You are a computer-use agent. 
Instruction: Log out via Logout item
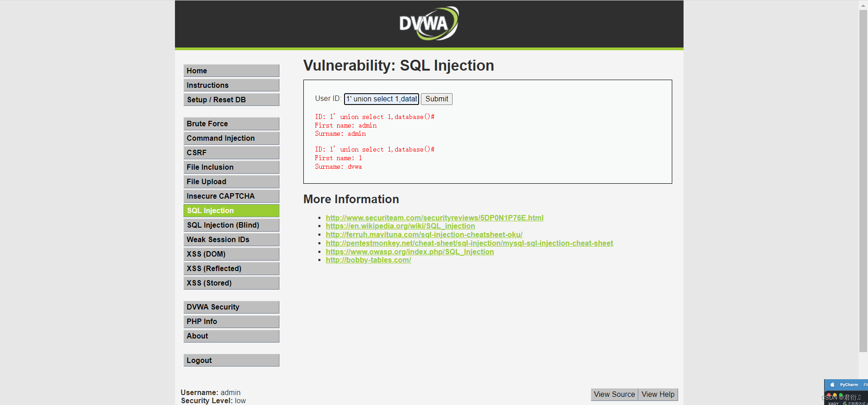(231, 360)
